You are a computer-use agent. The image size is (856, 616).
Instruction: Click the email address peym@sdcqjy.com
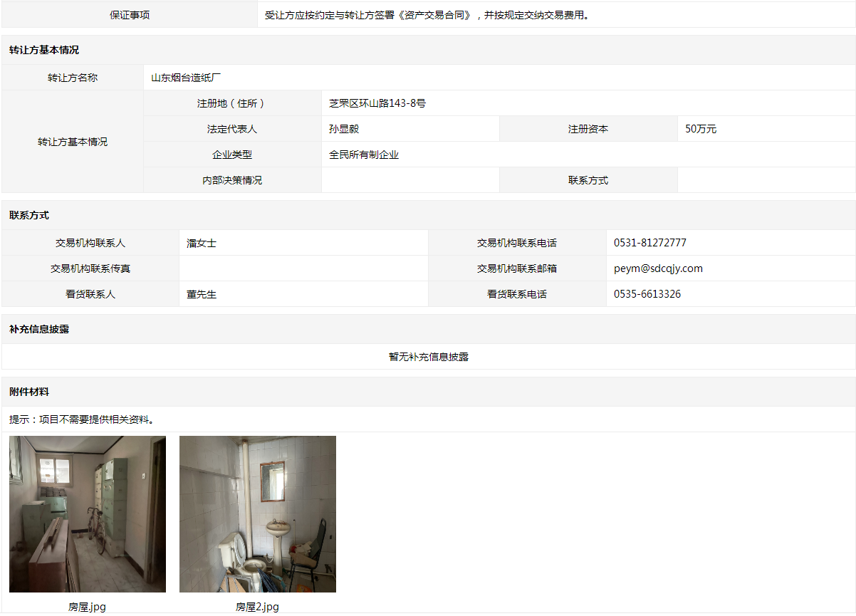658,268
